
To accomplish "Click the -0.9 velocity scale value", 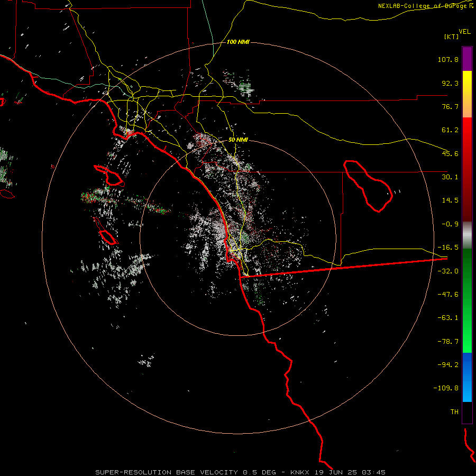I will [450, 224].
